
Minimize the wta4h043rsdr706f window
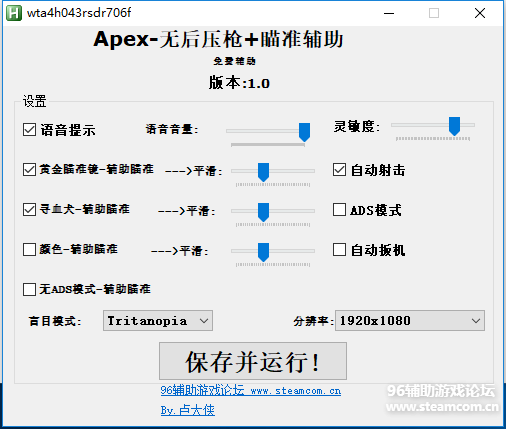pos(389,13)
